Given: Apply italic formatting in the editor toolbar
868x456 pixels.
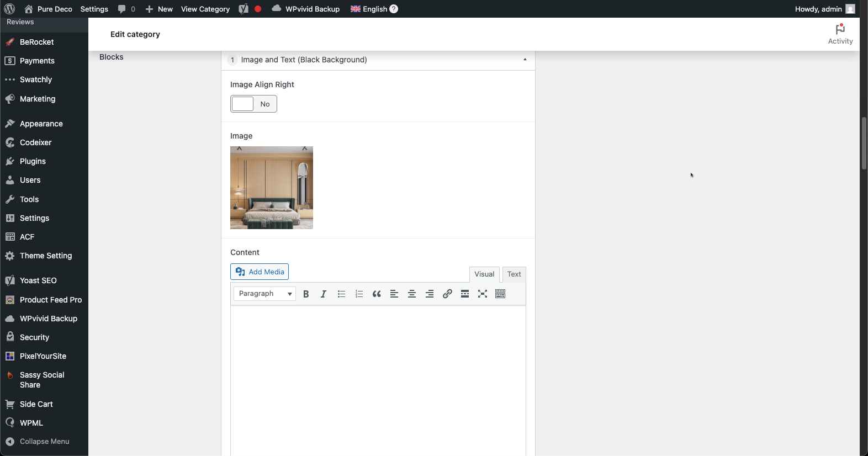Looking at the screenshot, I should click(324, 294).
